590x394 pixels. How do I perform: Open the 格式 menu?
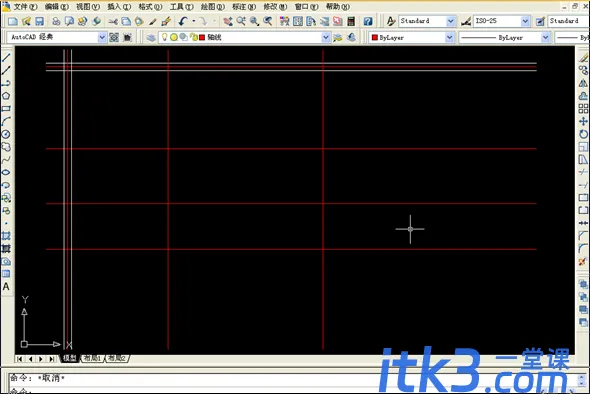(x=150, y=7)
